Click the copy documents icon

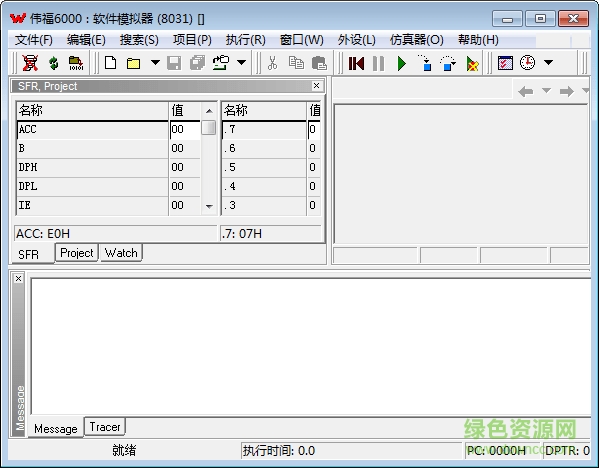pos(296,63)
